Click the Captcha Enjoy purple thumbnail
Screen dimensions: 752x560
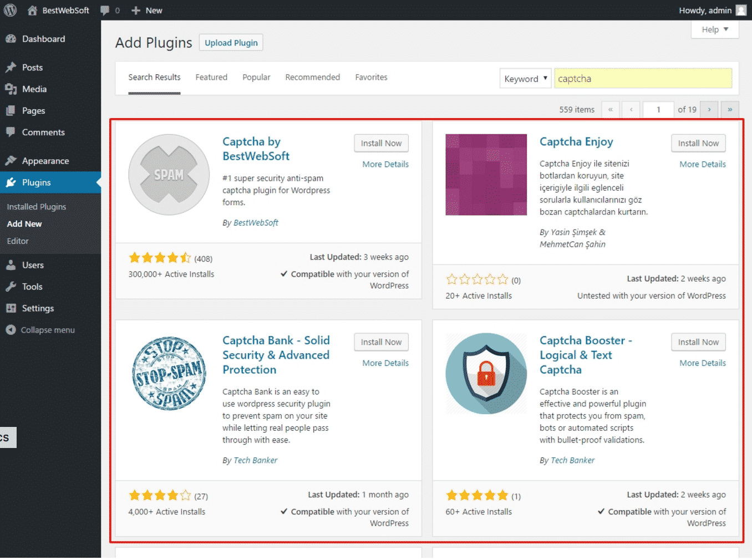tap(486, 175)
